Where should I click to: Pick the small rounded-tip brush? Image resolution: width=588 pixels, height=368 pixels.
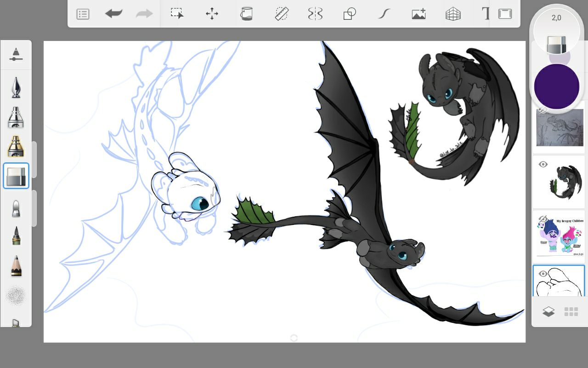(16, 208)
